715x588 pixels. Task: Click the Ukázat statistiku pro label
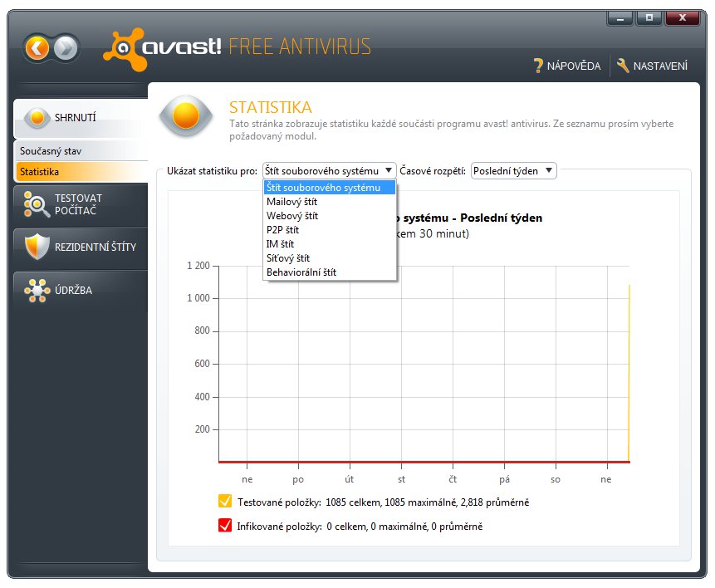[212, 171]
